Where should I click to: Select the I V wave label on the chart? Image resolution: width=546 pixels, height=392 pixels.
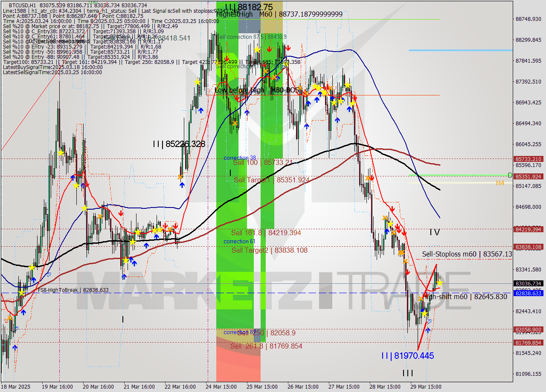pyautogui.click(x=435, y=232)
